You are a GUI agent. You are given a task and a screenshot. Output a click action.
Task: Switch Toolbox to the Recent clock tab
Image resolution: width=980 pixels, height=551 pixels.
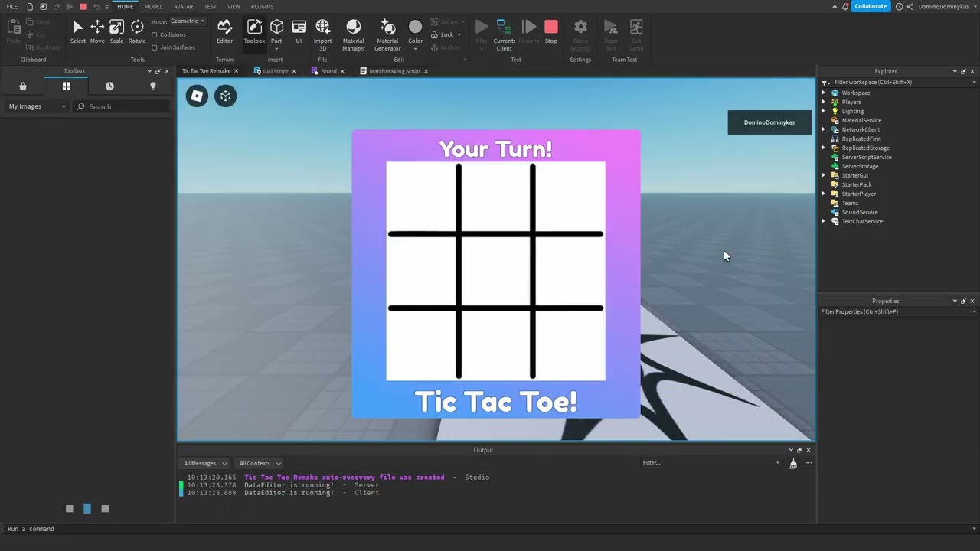[109, 86]
